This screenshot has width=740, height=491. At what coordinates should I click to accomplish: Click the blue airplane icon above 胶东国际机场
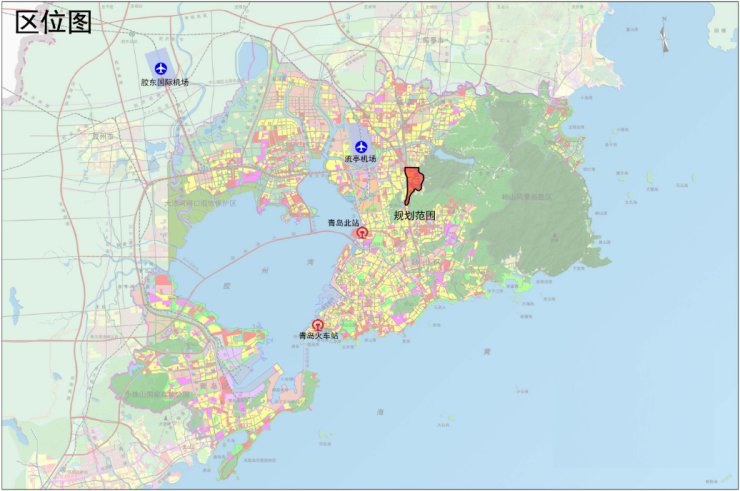coord(161,69)
